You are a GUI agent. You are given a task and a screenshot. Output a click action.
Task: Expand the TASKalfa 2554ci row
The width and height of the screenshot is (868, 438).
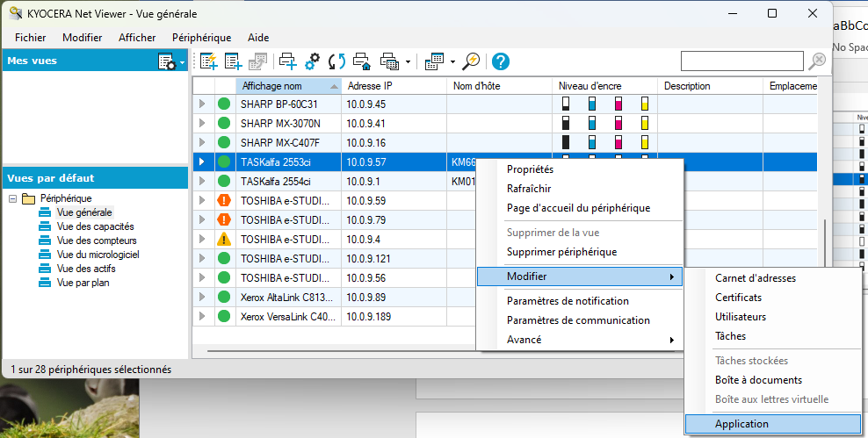202,181
